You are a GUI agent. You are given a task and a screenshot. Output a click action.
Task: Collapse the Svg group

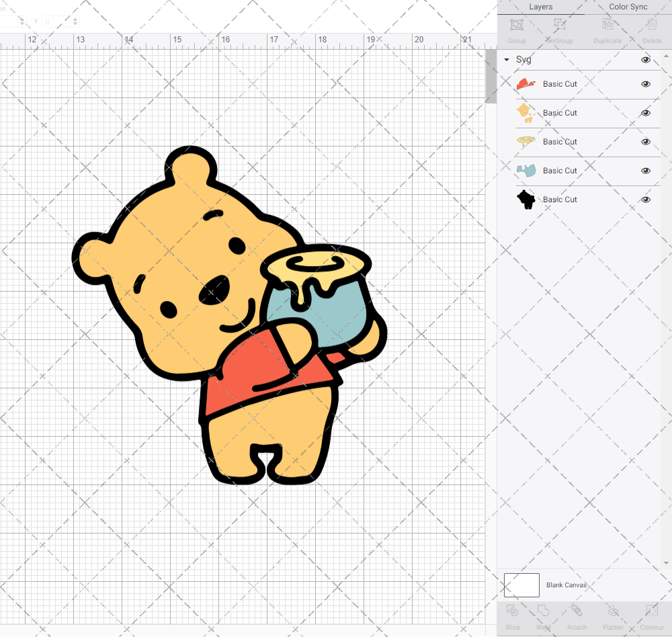click(507, 60)
